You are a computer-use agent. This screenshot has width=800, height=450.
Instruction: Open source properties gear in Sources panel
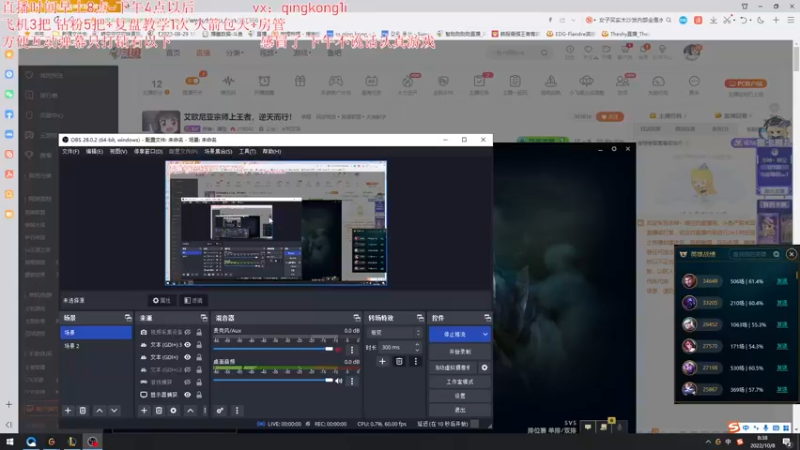coord(173,410)
